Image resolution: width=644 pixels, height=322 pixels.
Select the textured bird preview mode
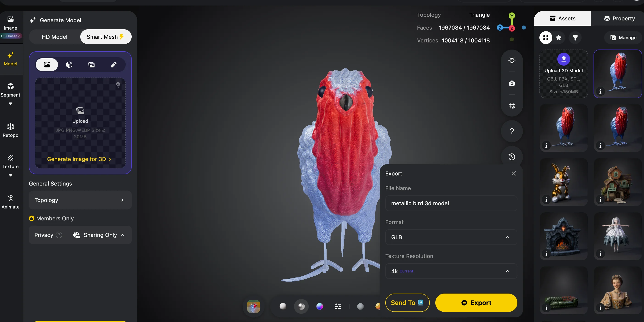coord(253,306)
